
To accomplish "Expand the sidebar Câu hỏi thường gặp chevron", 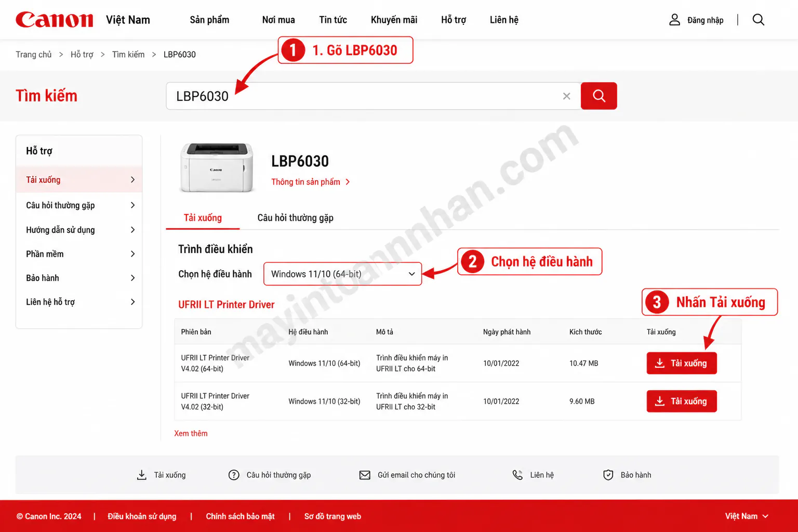I will [x=132, y=205].
